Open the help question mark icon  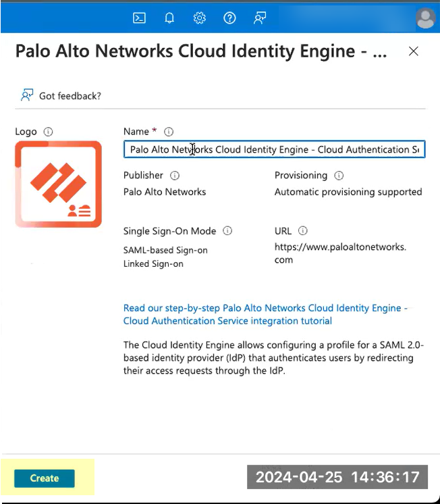point(229,18)
